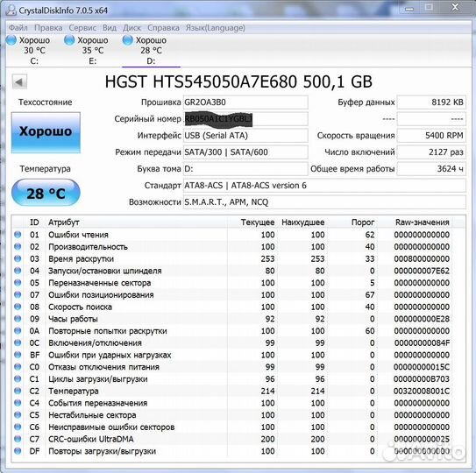Click status orb for C7 CRC-ошибки UltraDMA
The width and height of the screenshot is (476, 473).
coord(18,439)
